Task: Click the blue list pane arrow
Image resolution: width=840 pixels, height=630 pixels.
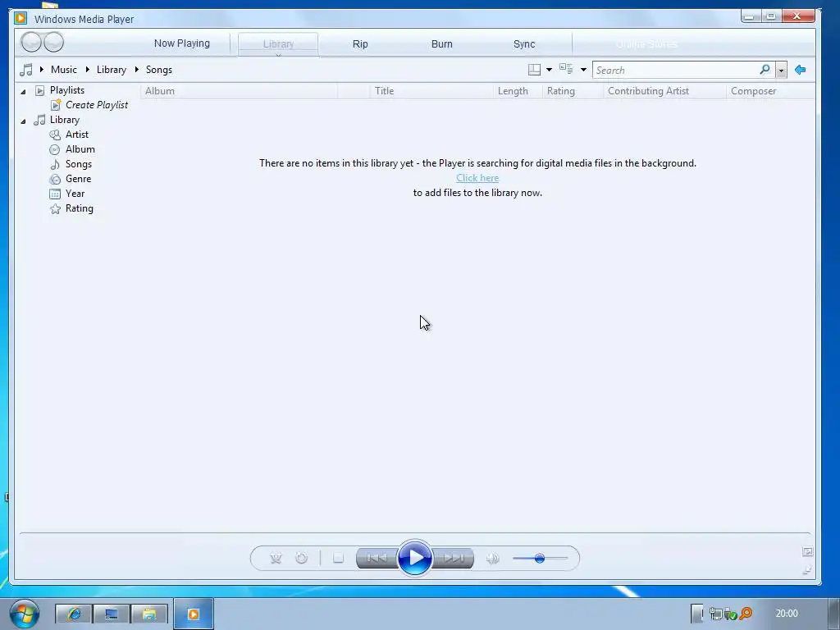Action: (x=801, y=70)
